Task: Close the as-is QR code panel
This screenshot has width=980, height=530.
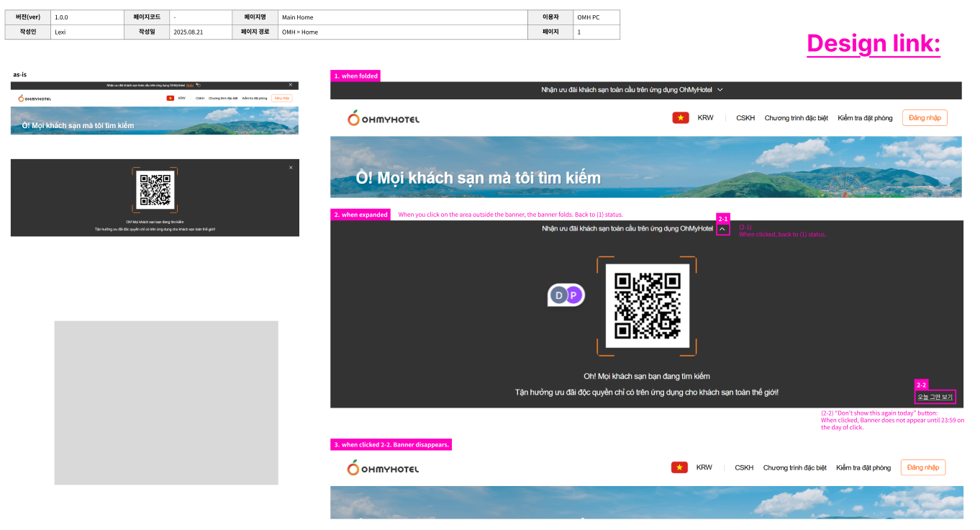Action: pyautogui.click(x=291, y=168)
